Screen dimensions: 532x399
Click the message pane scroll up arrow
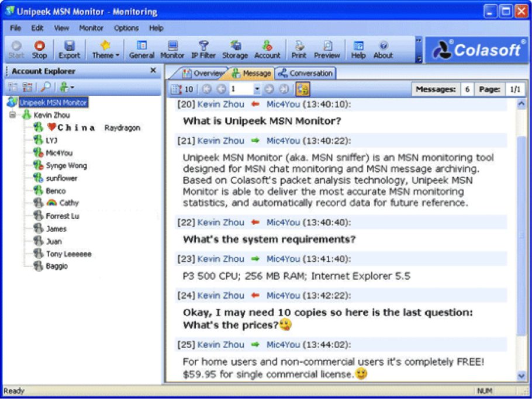click(x=521, y=105)
